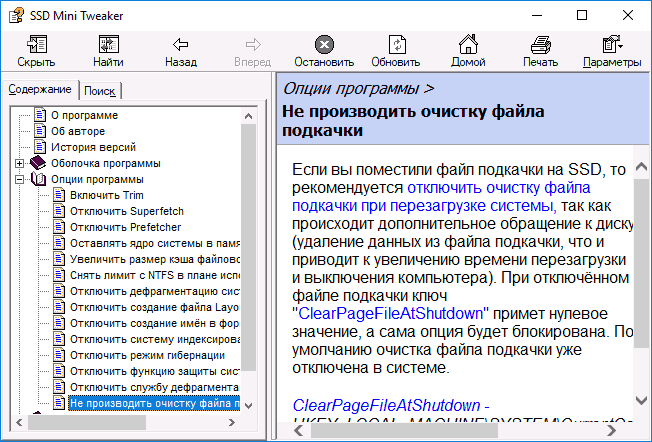Select Отключить создание файла Layout topic
Image resolution: width=652 pixels, height=442 pixels.
pyautogui.click(x=154, y=307)
